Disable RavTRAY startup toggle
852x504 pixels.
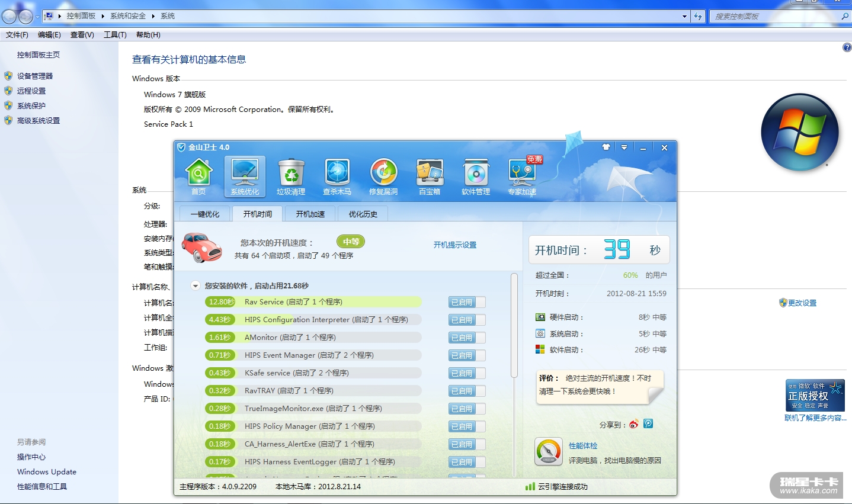(x=467, y=391)
